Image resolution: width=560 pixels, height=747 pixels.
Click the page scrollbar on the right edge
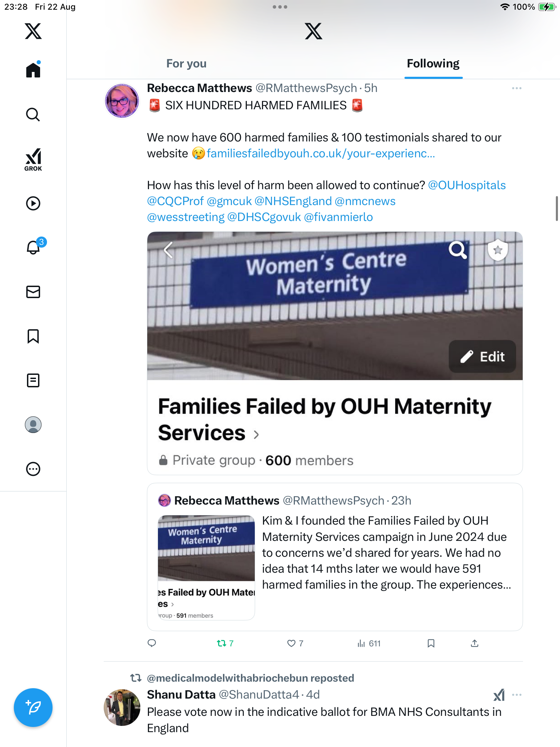tap(557, 208)
